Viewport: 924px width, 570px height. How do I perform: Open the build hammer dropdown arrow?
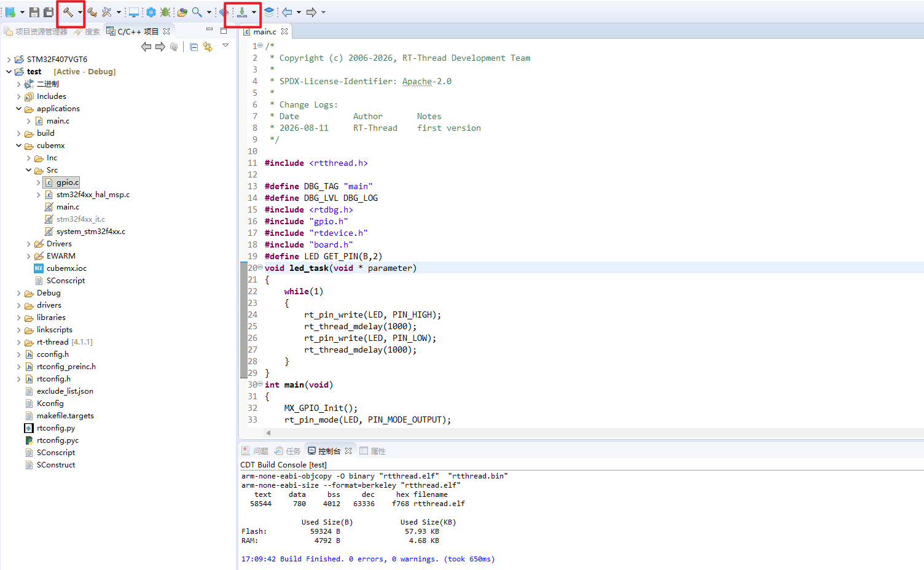(x=80, y=12)
